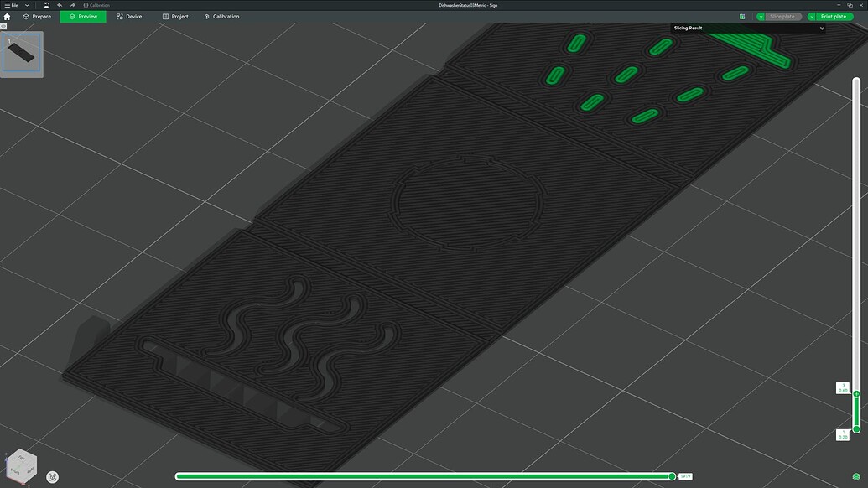Click the vertical layer slider track

point(856,255)
